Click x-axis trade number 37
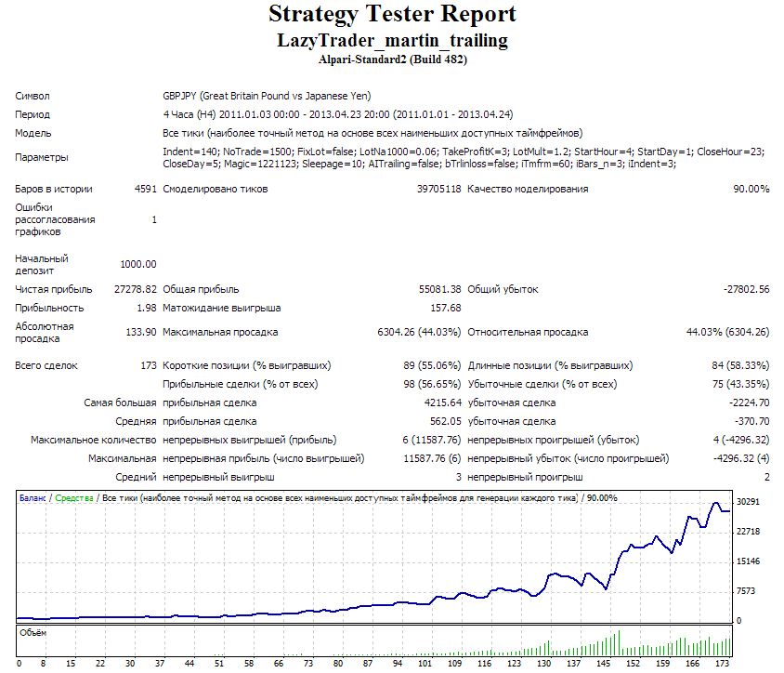784x673 pixels. pos(160,664)
